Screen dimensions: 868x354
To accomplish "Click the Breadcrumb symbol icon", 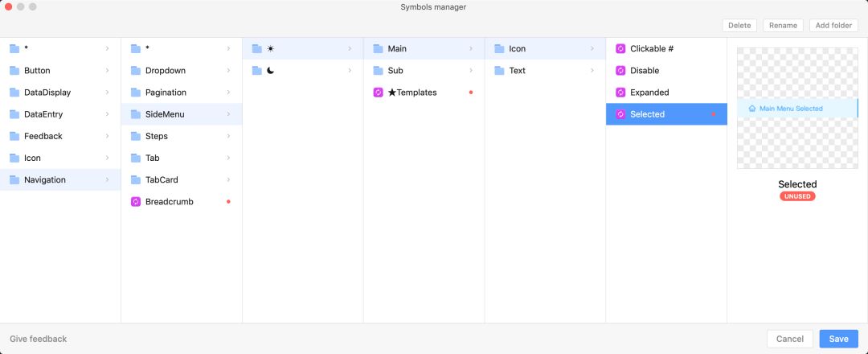I will click(x=136, y=201).
